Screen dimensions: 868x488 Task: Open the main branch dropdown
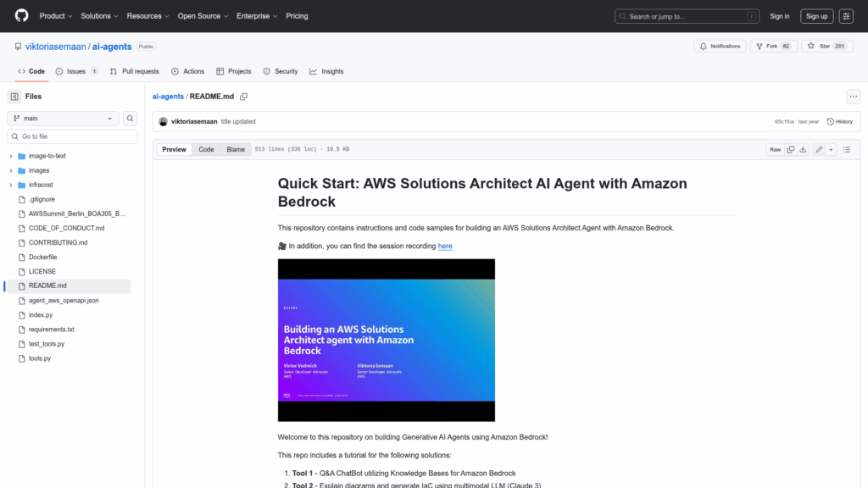[x=63, y=119]
